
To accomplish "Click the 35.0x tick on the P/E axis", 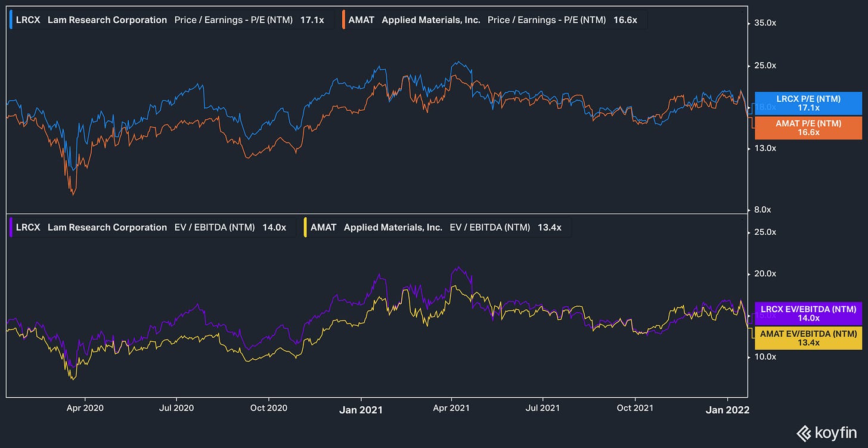I will click(765, 23).
